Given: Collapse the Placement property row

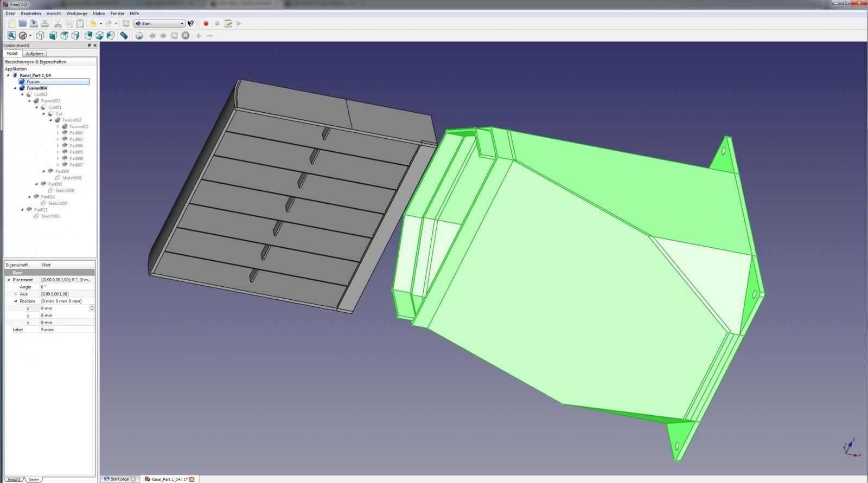Looking at the screenshot, I should tap(9, 280).
